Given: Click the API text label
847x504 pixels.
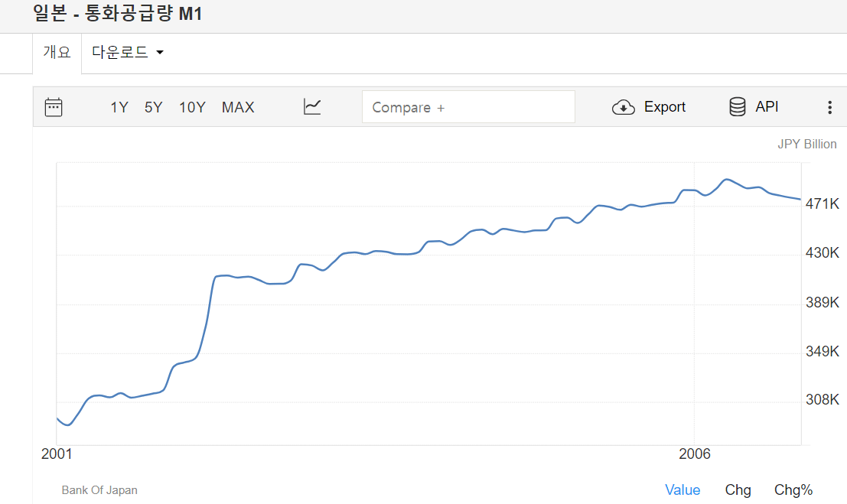Looking at the screenshot, I should click(x=767, y=107).
